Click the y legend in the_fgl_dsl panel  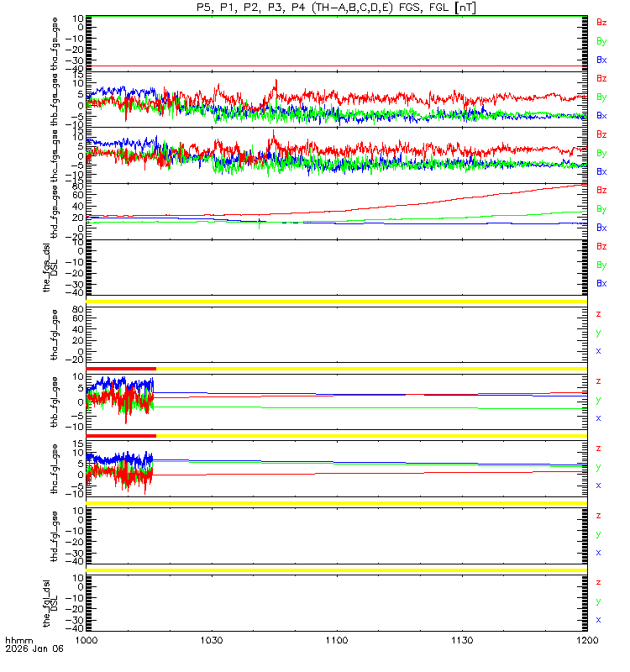(598, 602)
